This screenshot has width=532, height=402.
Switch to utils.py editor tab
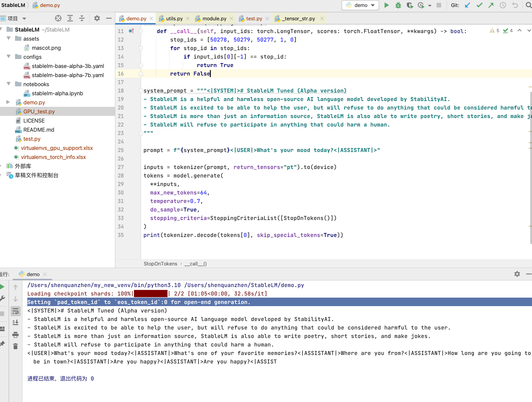(174, 19)
